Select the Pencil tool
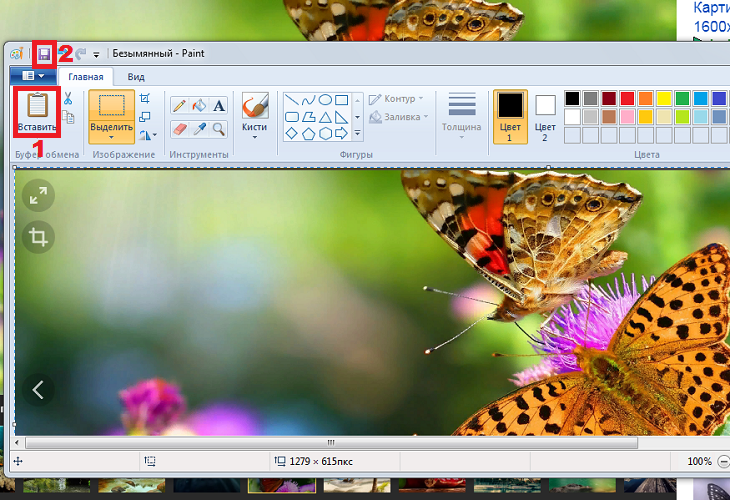 [x=179, y=105]
